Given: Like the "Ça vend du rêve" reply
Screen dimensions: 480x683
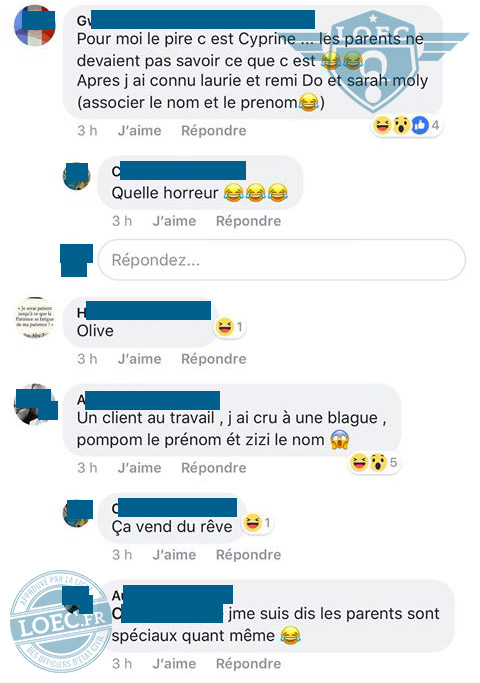Looking at the screenshot, I should point(174,555).
